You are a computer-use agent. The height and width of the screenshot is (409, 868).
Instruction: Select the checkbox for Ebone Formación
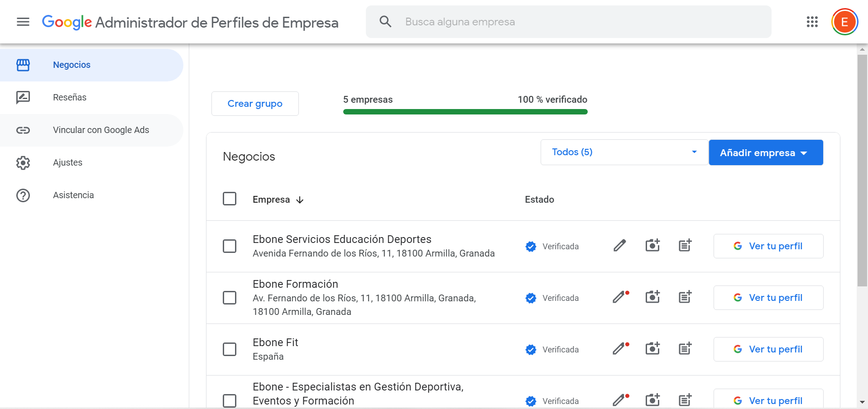pos(230,297)
